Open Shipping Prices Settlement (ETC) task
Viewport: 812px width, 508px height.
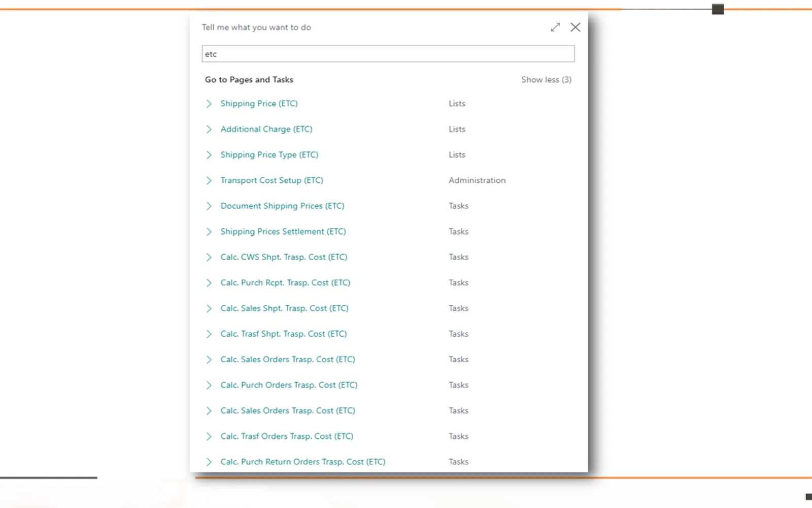(x=283, y=232)
